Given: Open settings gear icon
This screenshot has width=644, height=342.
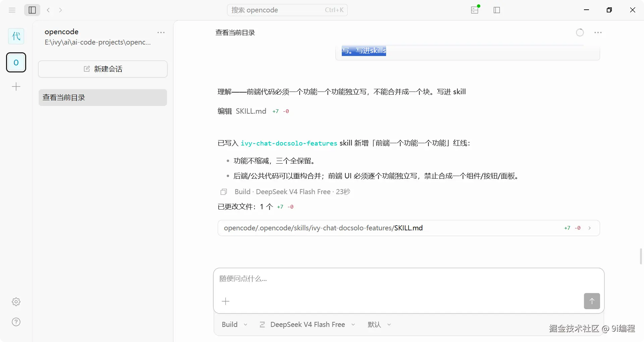Looking at the screenshot, I should pyautogui.click(x=16, y=302).
